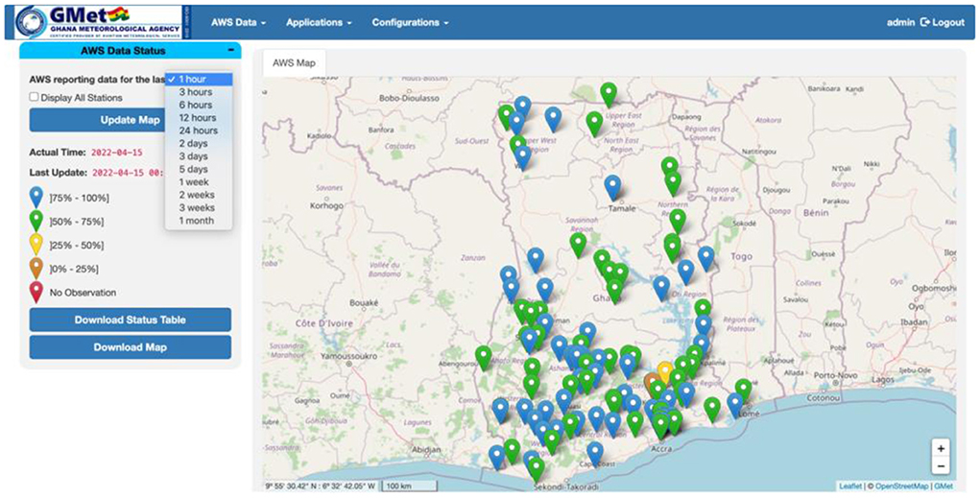Click the Logout link
Screen dimensions: 980x498
pos(943,22)
